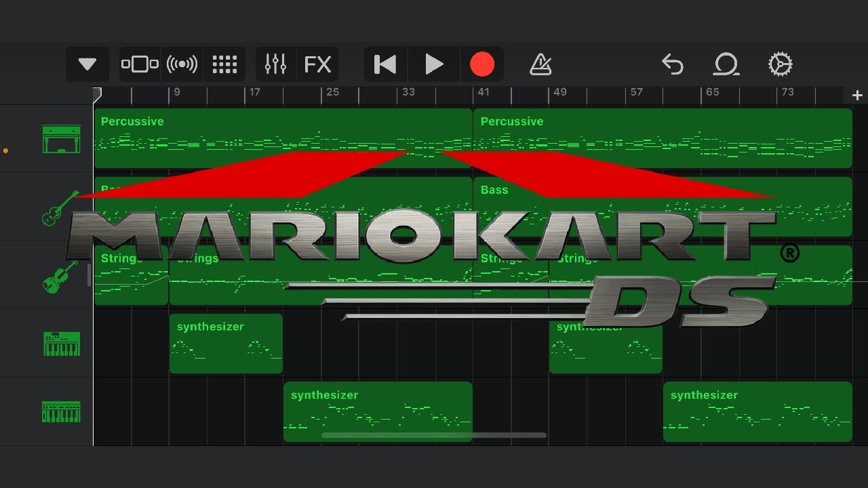Select the Percussive keyboard track icon
868x488 pixels.
62,138
